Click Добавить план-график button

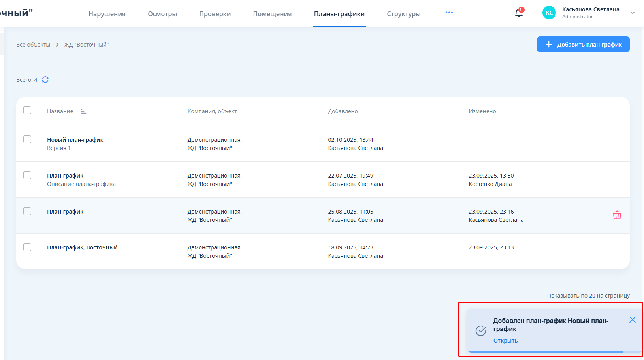583,44
